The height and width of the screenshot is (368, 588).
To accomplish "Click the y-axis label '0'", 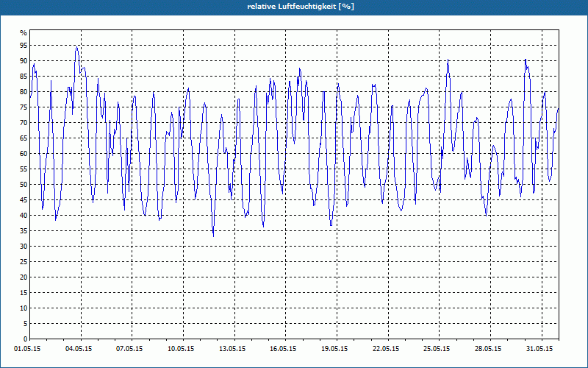I will point(26,339).
